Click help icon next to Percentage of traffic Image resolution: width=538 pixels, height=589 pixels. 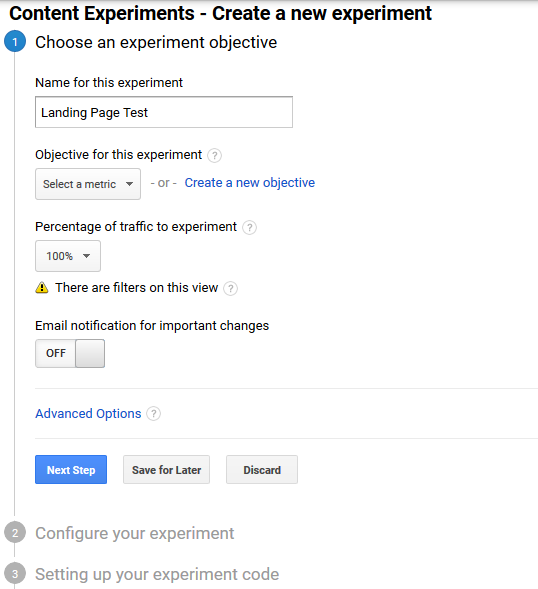(249, 227)
